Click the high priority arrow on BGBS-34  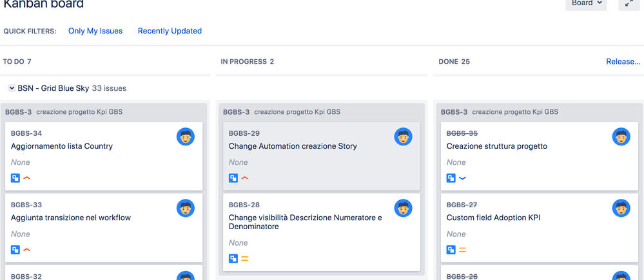click(x=27, y=178)
